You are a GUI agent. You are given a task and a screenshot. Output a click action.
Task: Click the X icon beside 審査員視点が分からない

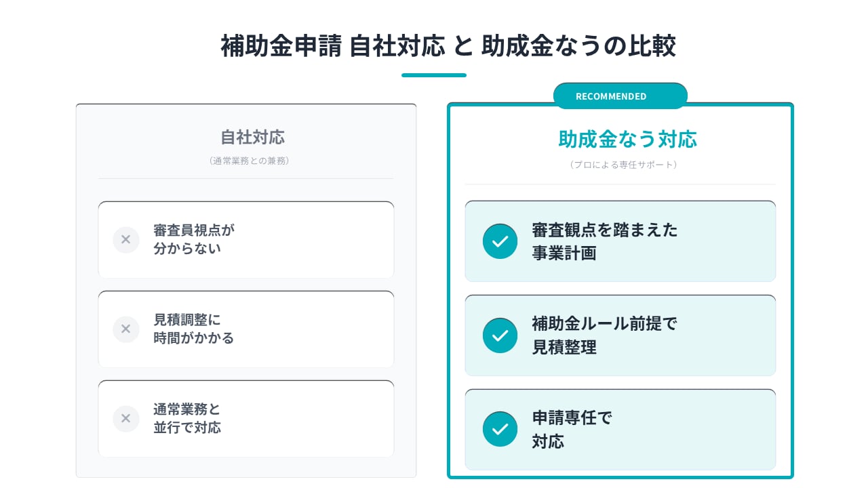pyautogui.click(x=125, y=240)
